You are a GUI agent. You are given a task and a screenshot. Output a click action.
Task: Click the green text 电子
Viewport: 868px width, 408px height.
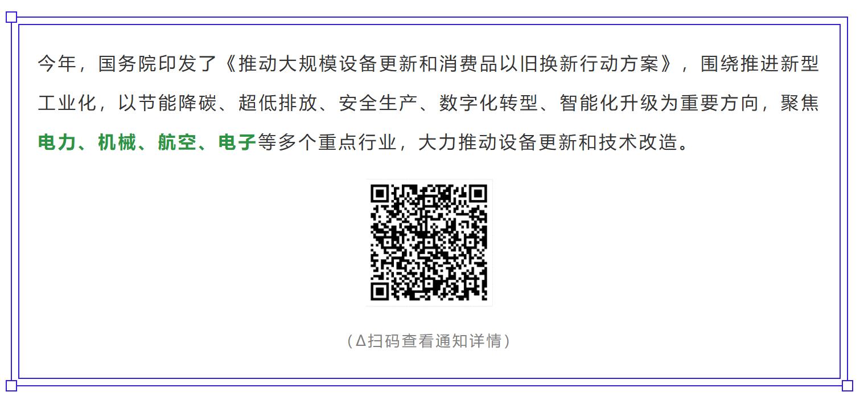238,142
